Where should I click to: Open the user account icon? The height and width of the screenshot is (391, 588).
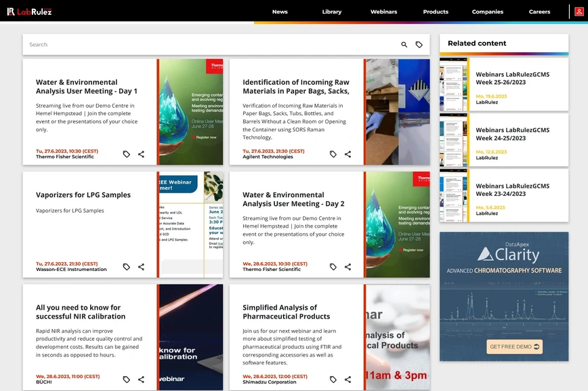(x=579, y=12)
